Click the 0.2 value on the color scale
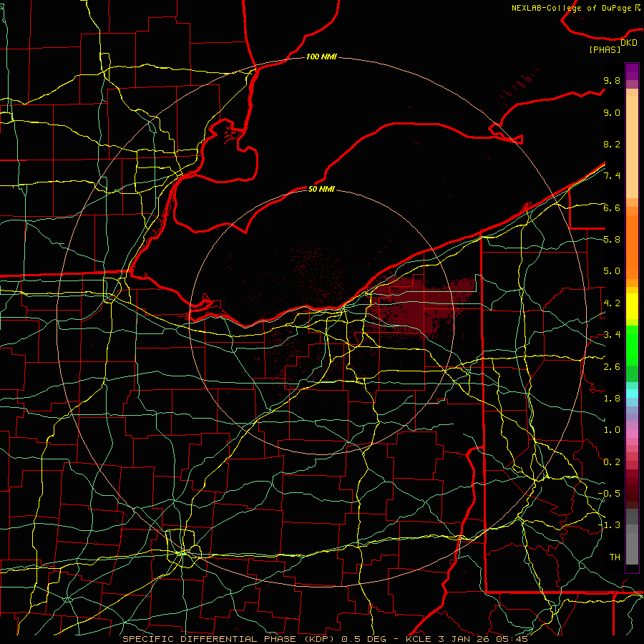The image size is (644, 644). point(612,462)
